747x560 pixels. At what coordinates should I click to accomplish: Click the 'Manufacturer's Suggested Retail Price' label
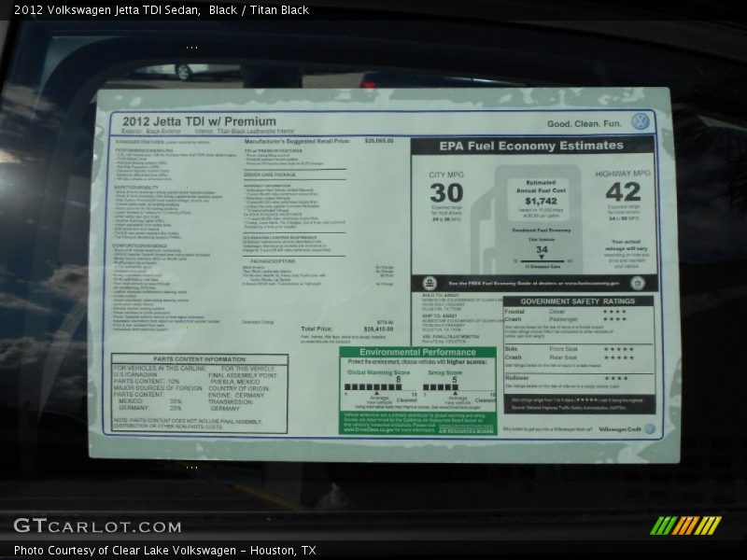(x=297, y=142)
